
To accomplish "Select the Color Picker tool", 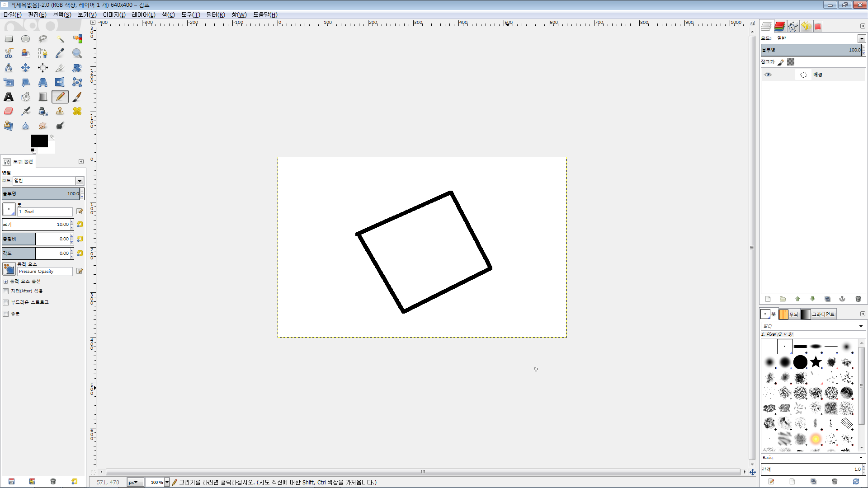I will click(60, 53).
